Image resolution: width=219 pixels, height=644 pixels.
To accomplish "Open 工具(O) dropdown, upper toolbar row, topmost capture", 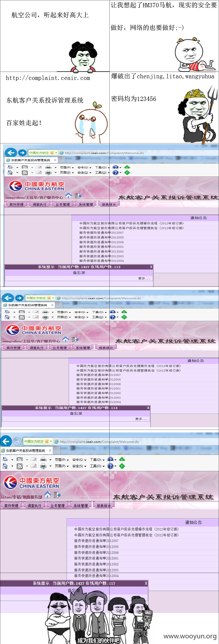I will [x=102, y=167].
